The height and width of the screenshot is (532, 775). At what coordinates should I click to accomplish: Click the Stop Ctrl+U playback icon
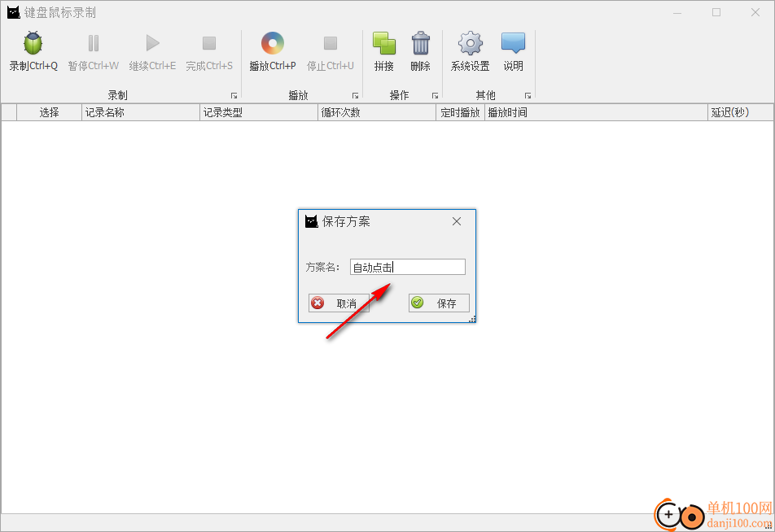click(331, 43)
